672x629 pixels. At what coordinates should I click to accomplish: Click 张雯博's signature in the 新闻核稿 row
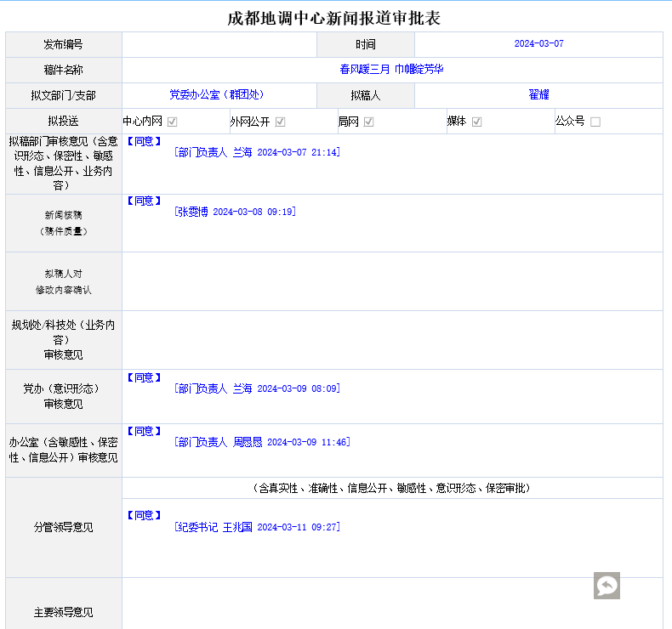(235, 212)
